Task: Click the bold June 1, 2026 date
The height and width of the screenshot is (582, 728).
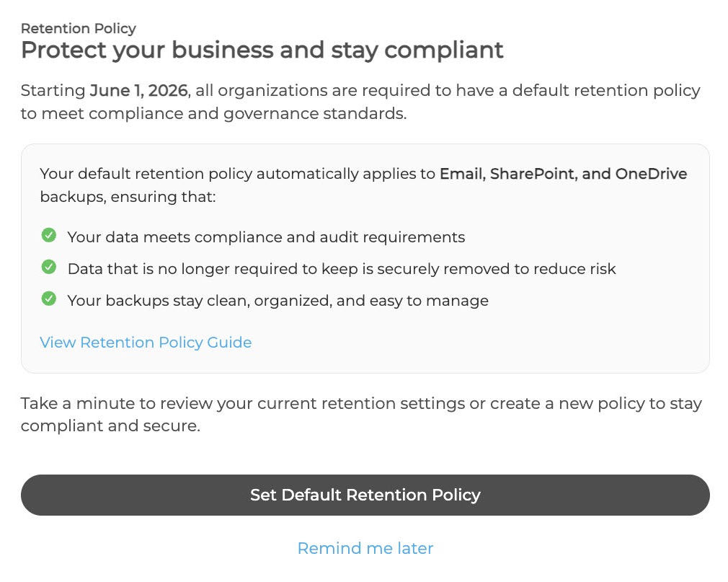Action: coord(138,91)
